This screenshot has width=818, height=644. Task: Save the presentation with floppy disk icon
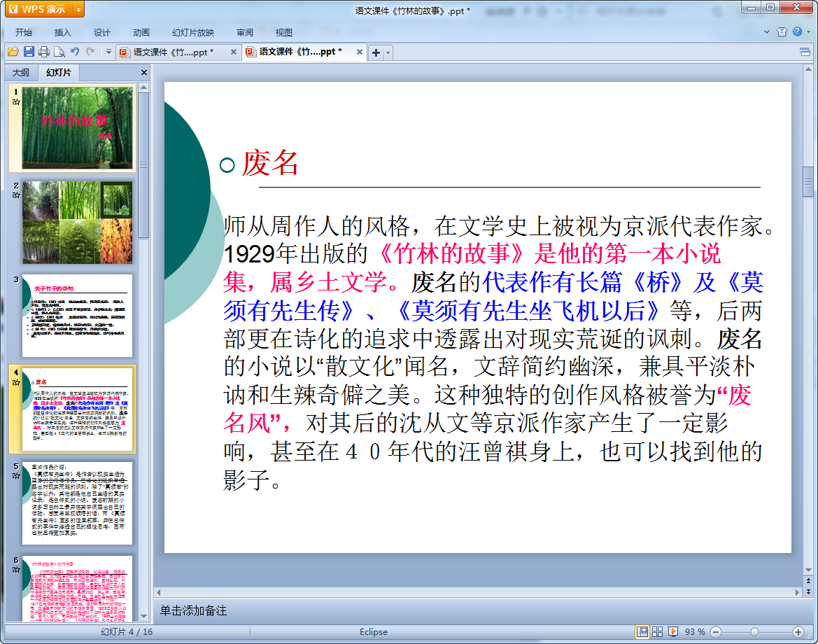(x=29, y=52)
